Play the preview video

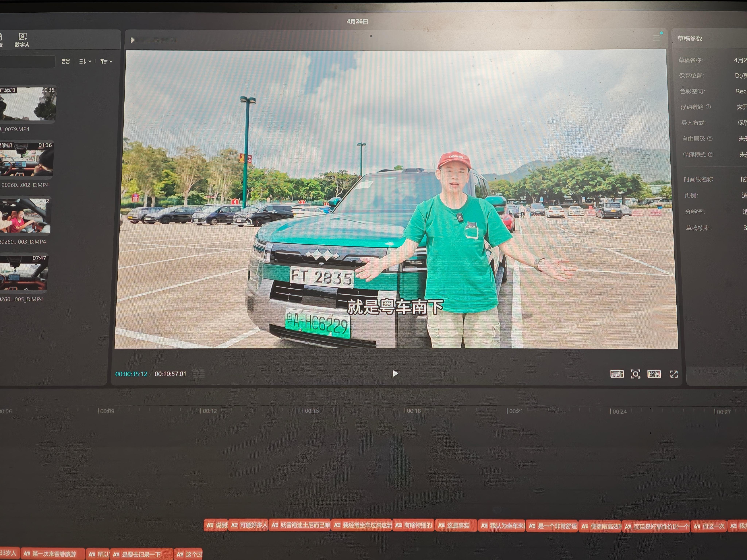(395, 373)
